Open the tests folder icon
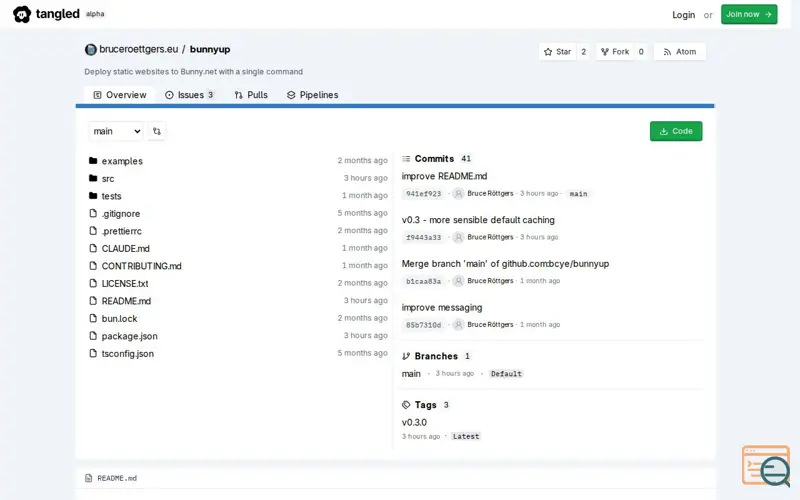Viewport: 800px width, 500px height. click(93, 195)
